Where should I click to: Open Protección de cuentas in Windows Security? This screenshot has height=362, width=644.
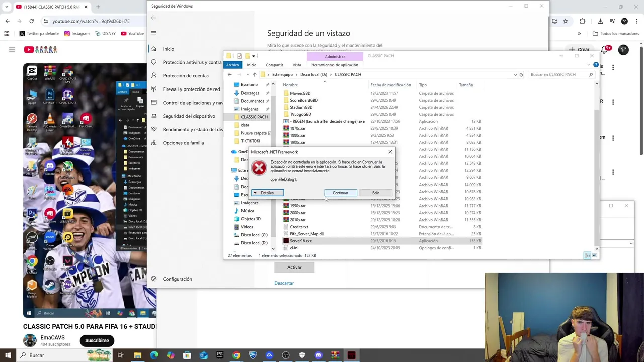pyautogui.click(x=186, y=76)
